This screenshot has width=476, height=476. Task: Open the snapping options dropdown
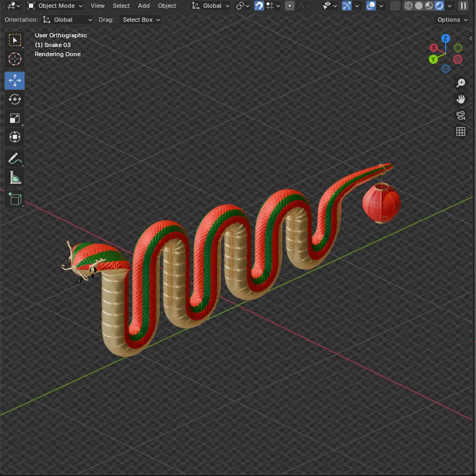(273, 6)
